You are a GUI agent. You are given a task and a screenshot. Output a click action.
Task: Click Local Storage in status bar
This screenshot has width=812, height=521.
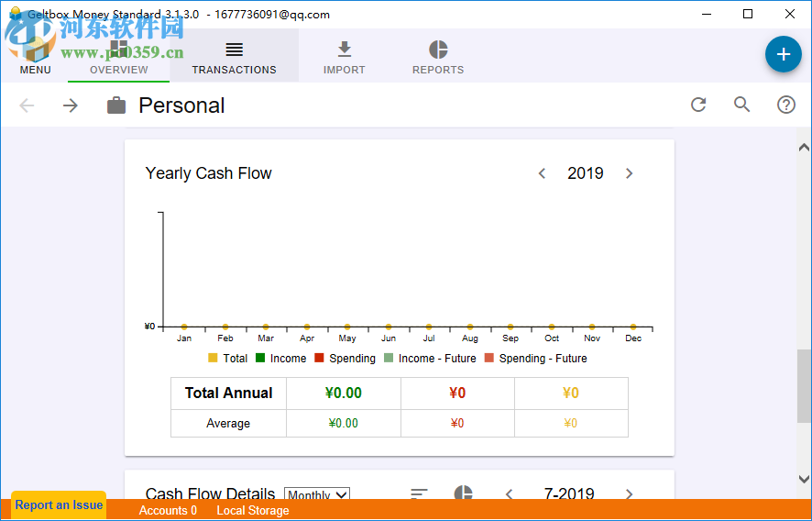pos(253,511)
